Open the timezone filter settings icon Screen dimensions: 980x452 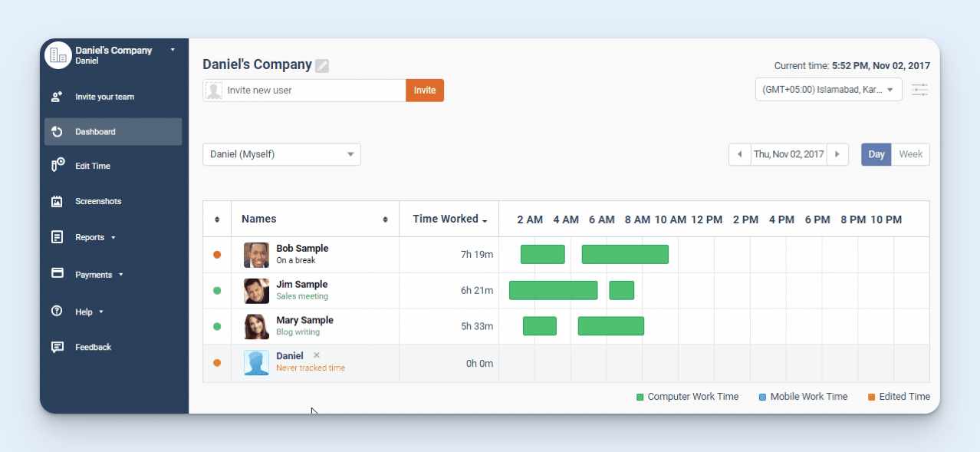[919, 90]
